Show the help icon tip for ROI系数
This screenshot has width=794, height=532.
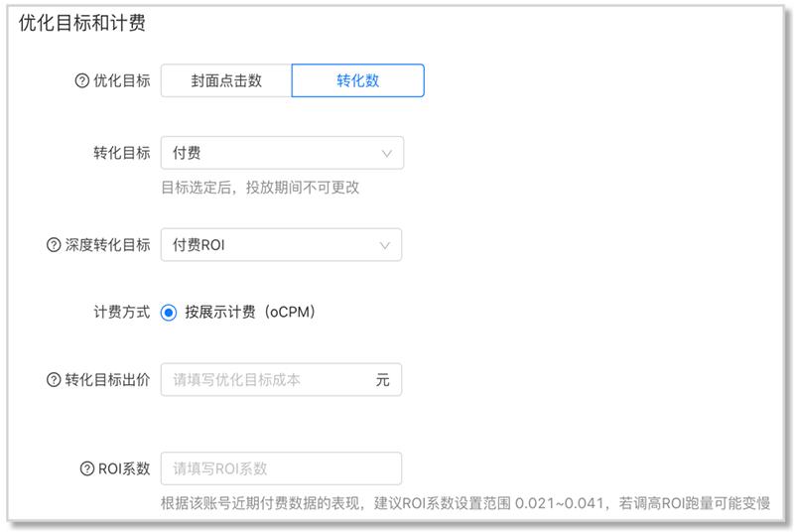(x=86, y=468)
